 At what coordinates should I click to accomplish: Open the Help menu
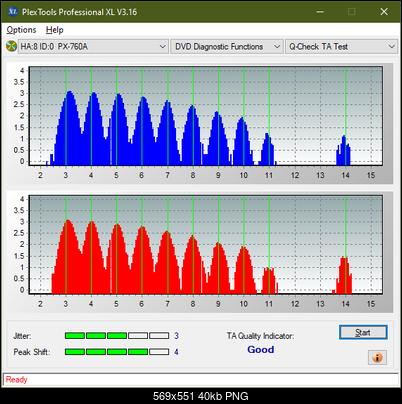coord(55,30)
